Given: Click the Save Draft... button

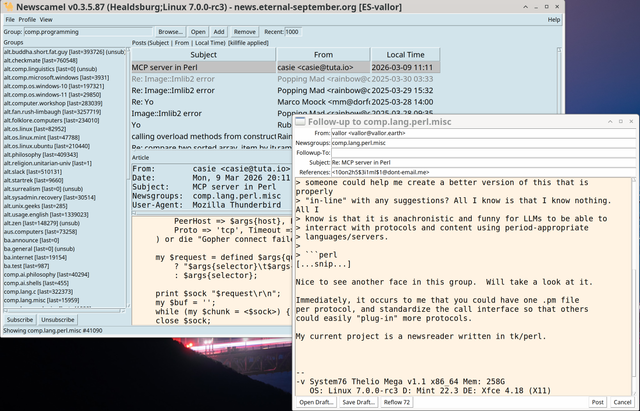Looking at the screenshot, I should tap(359, 402).
